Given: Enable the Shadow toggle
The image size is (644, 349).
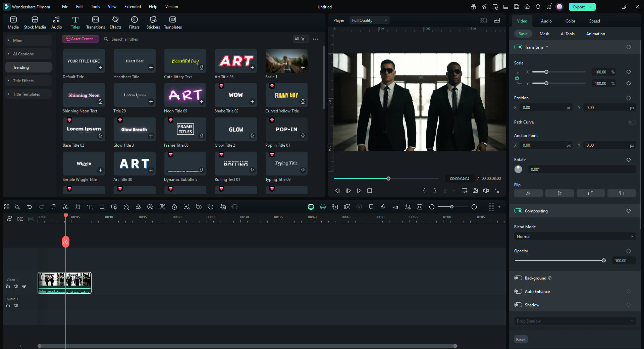Looking at the screenshot, I should 518,305.
